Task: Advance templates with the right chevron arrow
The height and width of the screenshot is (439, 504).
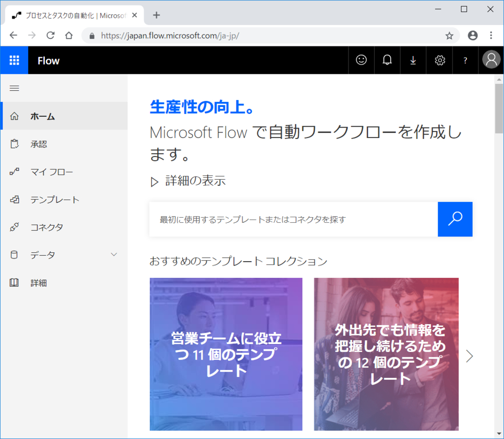Action: 469,356
